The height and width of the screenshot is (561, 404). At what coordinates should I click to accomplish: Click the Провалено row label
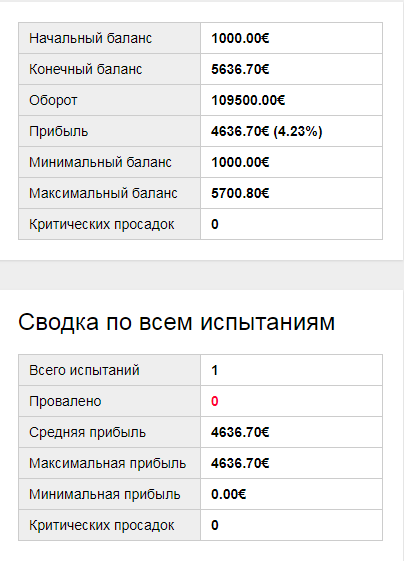pos(65,401)
